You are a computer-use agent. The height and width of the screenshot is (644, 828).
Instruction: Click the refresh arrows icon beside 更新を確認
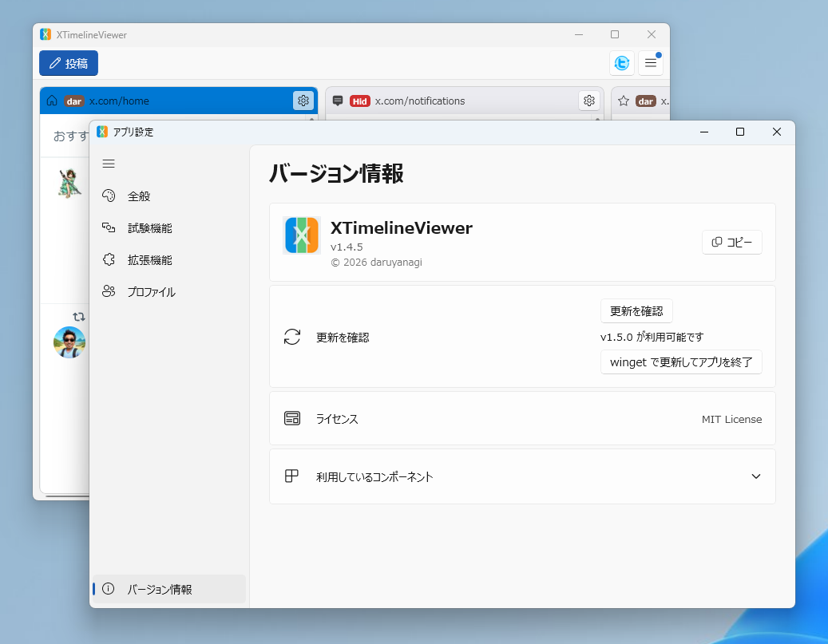pyautogui.click(x=292, y=337)
